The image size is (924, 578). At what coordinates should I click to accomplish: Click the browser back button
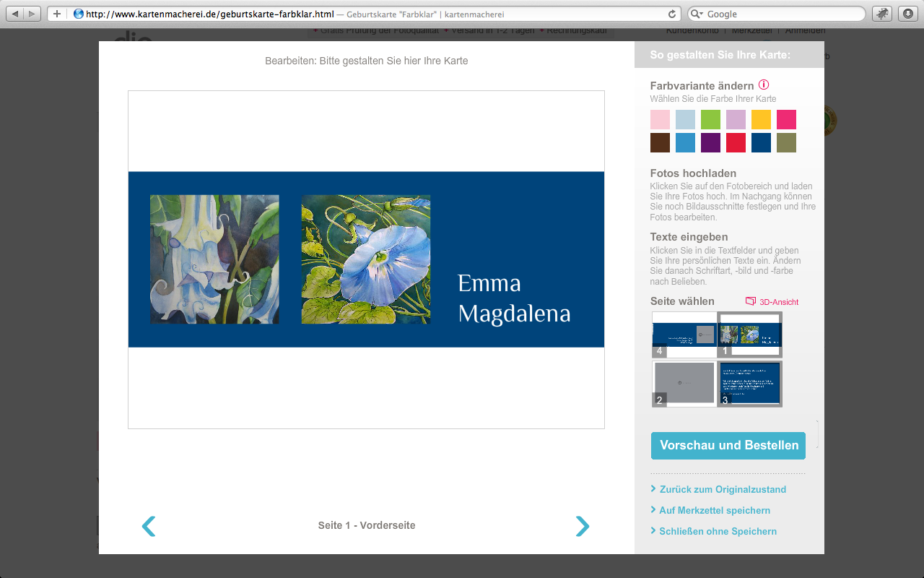point(15,14)
